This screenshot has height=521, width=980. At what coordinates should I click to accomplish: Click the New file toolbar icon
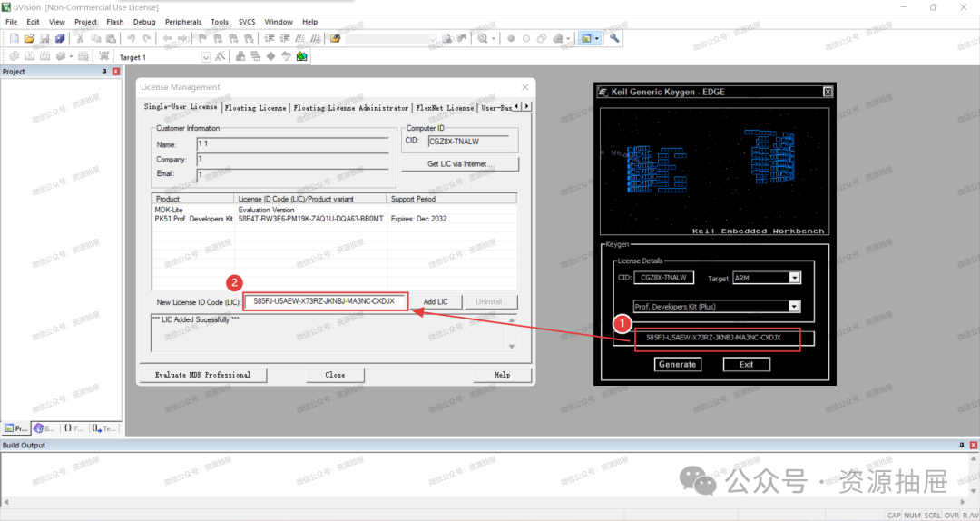14,39
